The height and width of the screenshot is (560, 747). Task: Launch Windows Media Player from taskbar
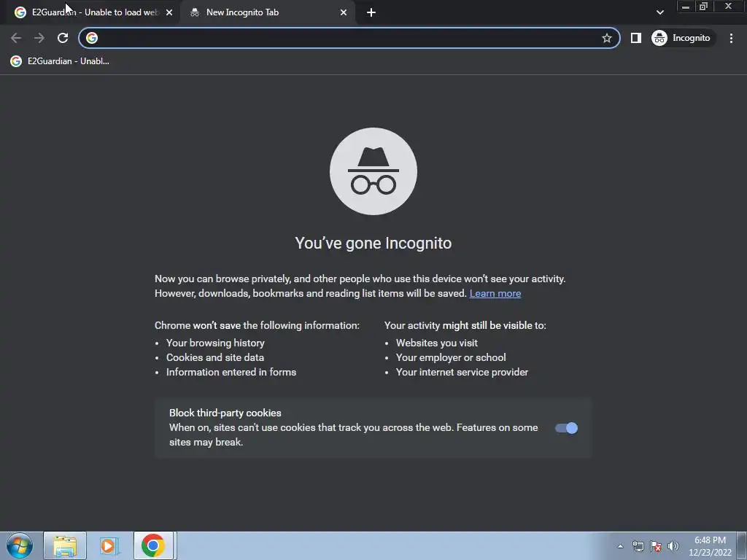pos(109,545)
